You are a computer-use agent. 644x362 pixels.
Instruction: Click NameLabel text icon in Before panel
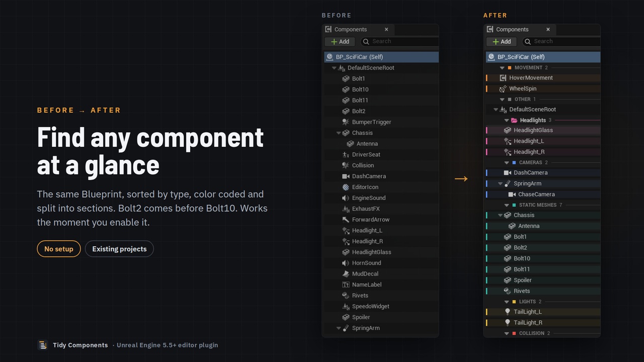click(x=346, y=285)
